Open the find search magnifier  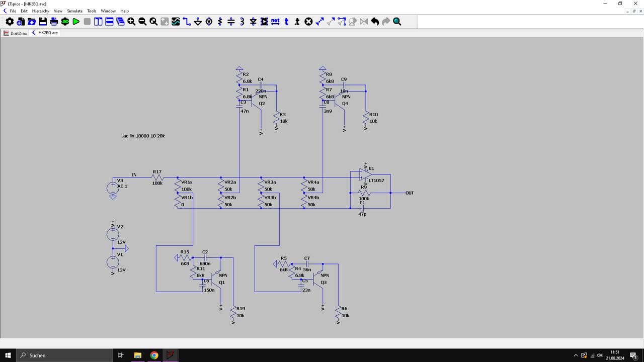[397, 22]
